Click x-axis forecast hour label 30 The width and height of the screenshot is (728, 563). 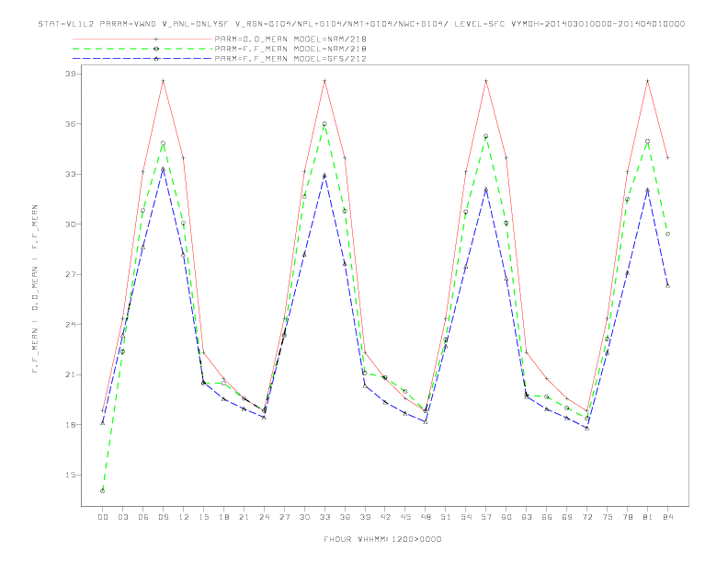click(x=304, y=517)
